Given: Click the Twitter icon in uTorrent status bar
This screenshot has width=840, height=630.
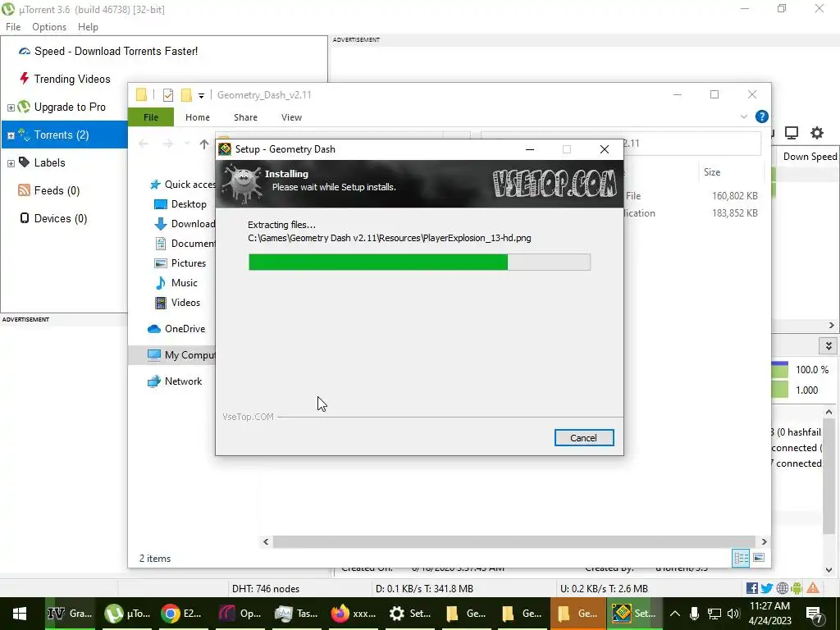Looking at the screenshot, I should 767,588.
